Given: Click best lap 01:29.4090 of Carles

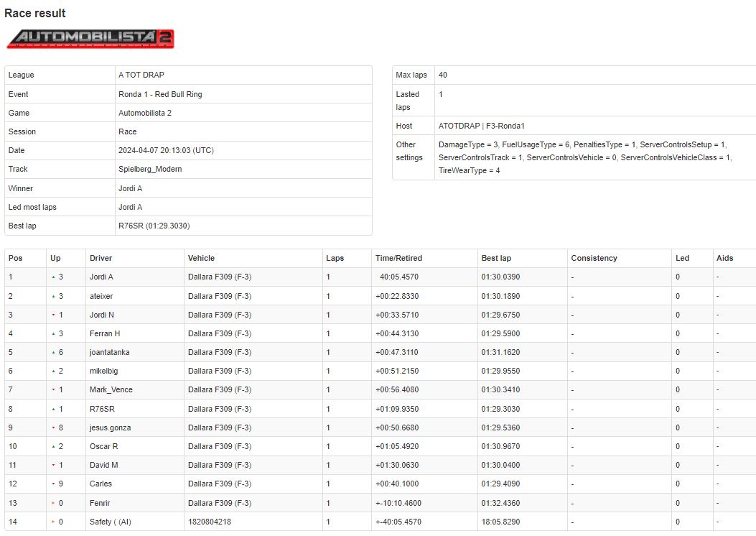Looking at the screenshot, I should [500, 484].
